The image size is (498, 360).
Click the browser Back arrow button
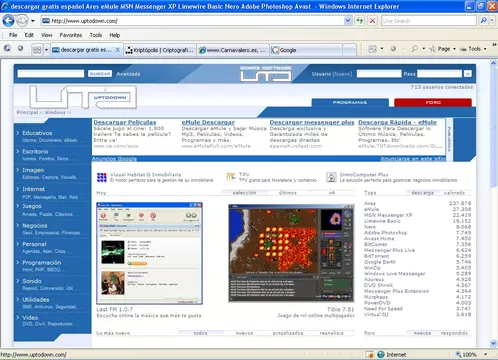[8, 21]
